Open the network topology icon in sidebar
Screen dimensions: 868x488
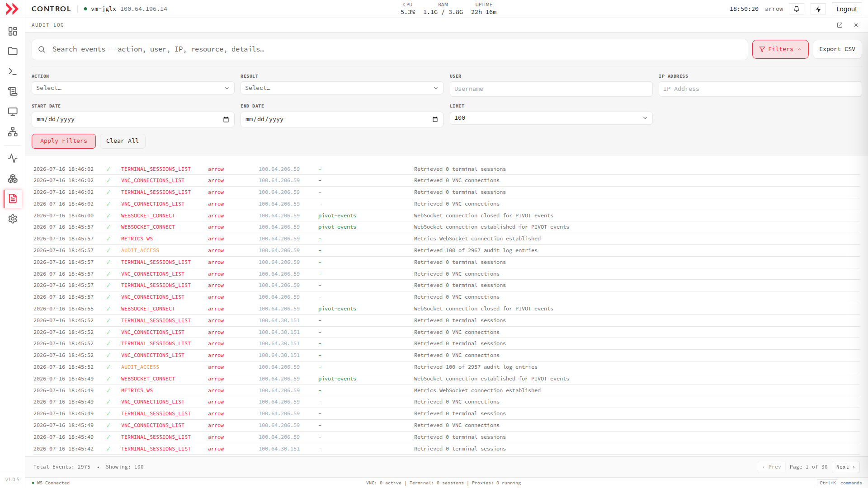click(x=13, y=131)
